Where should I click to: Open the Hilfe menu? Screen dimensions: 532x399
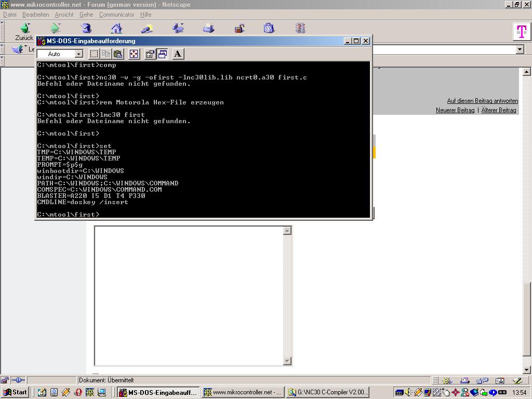click(x=146, y=15)
